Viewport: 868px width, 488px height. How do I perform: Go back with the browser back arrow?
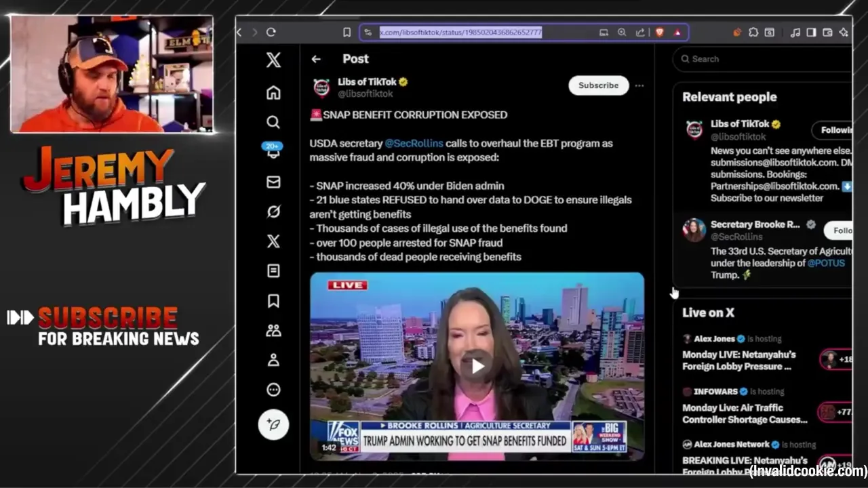239,32
